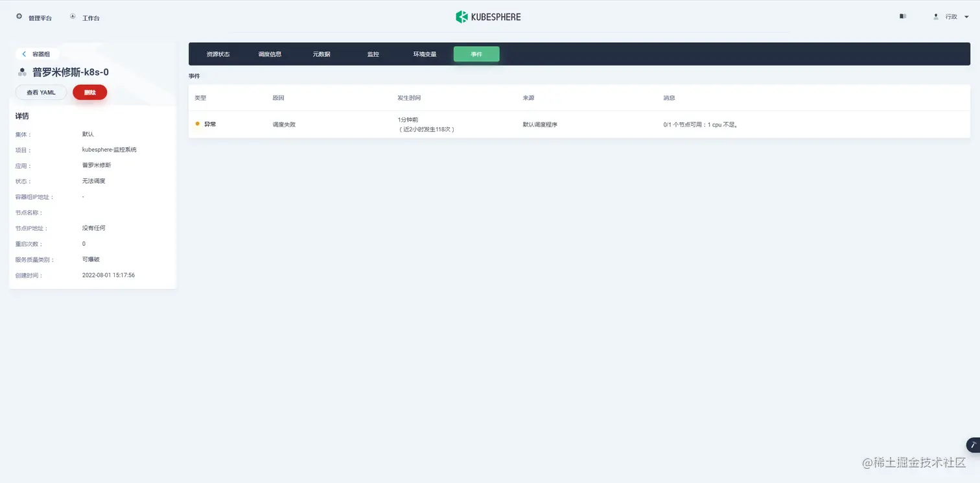Click the 来源 column header
This screenshot has width=980, height=483.
tap(528, 98)
